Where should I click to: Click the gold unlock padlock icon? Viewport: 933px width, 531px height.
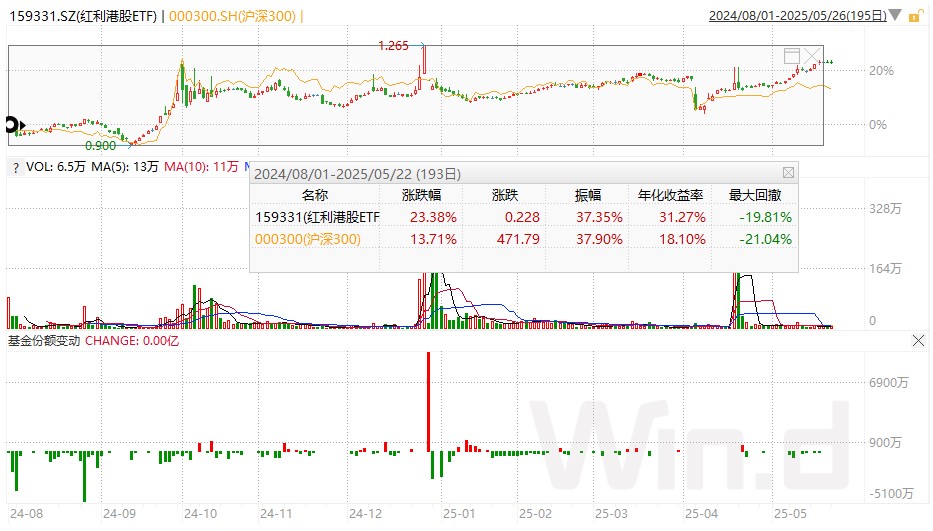coord(915,16)
